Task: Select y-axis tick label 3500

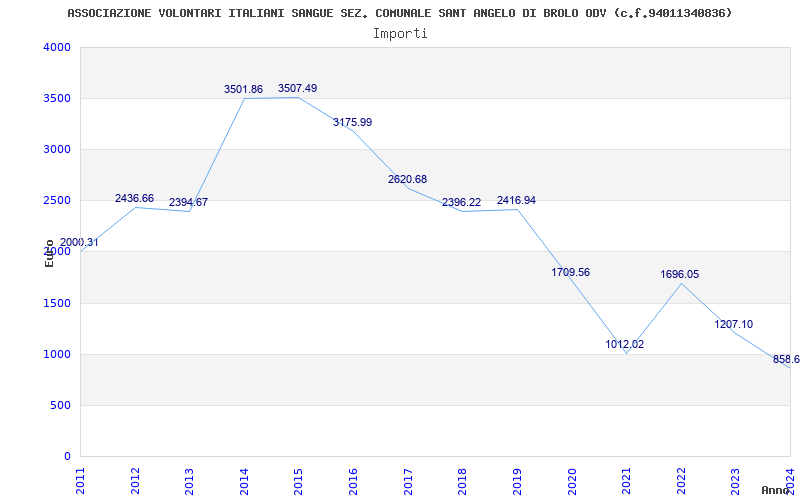Action: pyautogui.click(x=57, y=98)
